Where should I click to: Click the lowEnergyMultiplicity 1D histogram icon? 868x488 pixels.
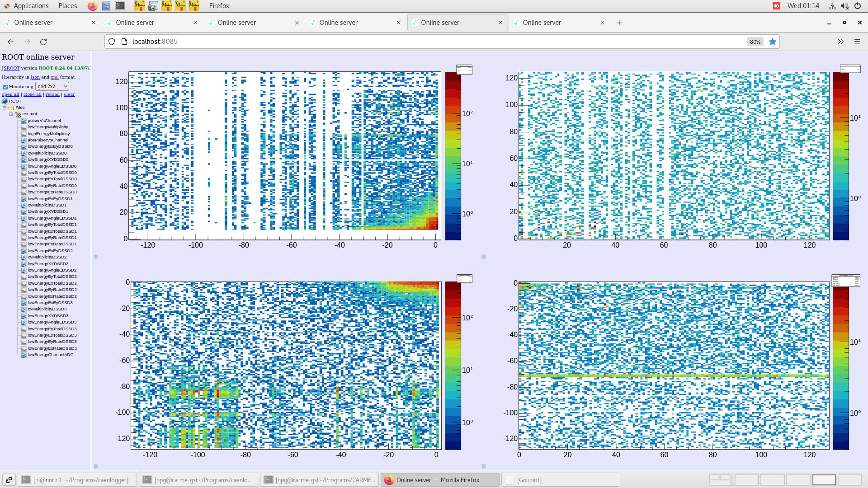pyautogui.click(x=24, y=127)
